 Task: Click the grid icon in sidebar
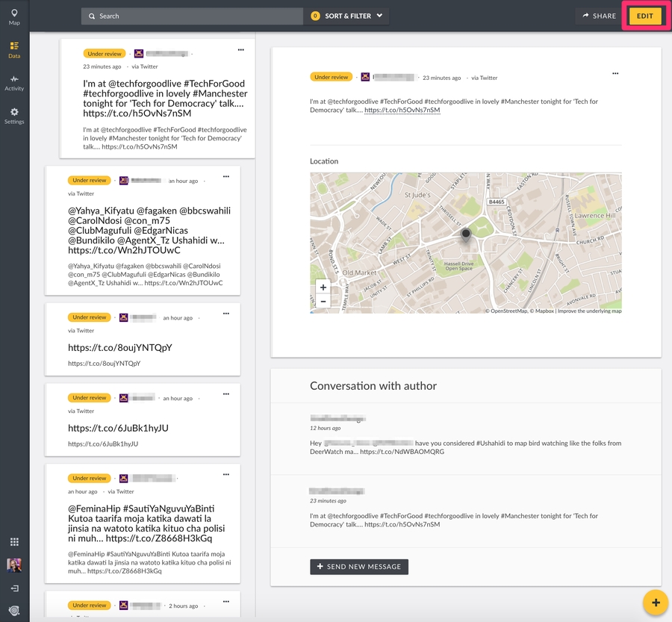coord(14,542)
